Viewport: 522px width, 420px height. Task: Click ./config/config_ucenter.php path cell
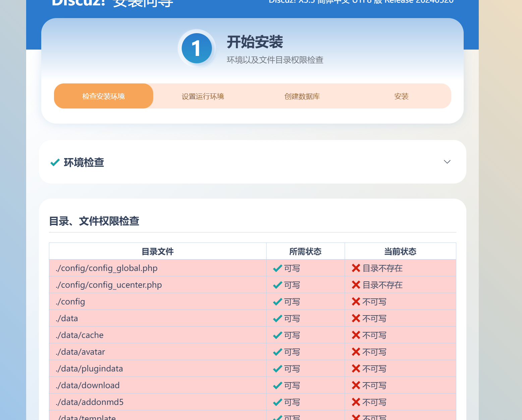coord(158,285)
